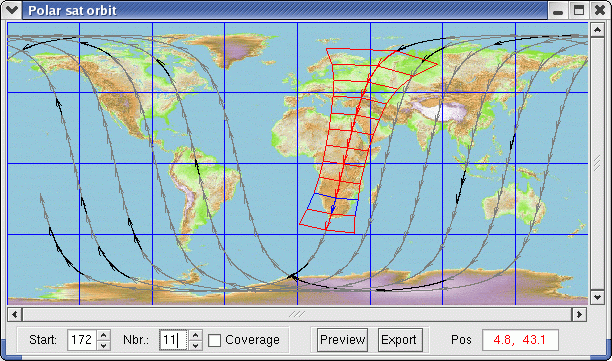Image resolution: width=612 pixels, height=361 pixels.
Task: Increase the Start value with up arrow
Action: pyautogui.click(x=103, y=335)
